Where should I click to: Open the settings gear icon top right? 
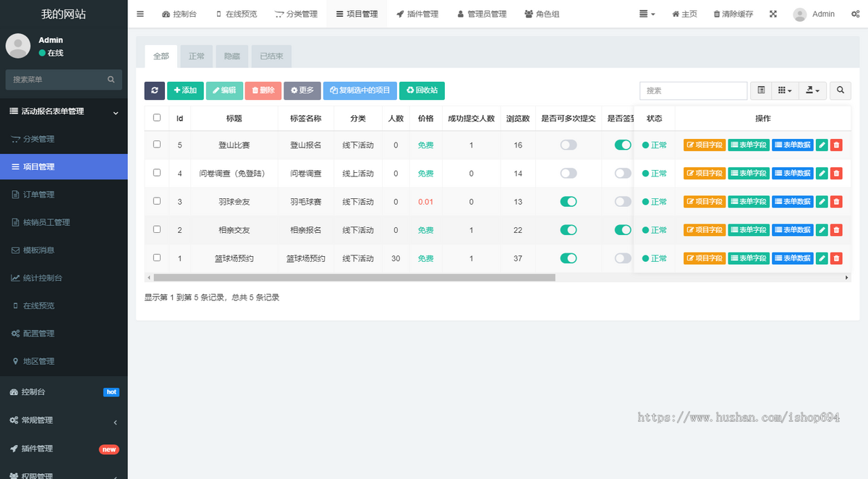point(855,13)
